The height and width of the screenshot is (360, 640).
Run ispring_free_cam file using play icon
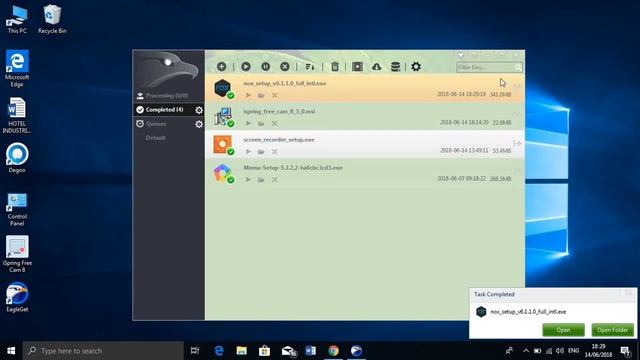248,124
